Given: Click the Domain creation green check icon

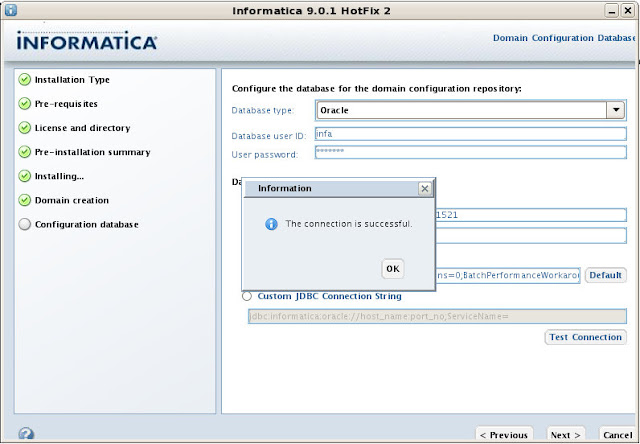Looking at the screenshot, I should coord(24,200).
